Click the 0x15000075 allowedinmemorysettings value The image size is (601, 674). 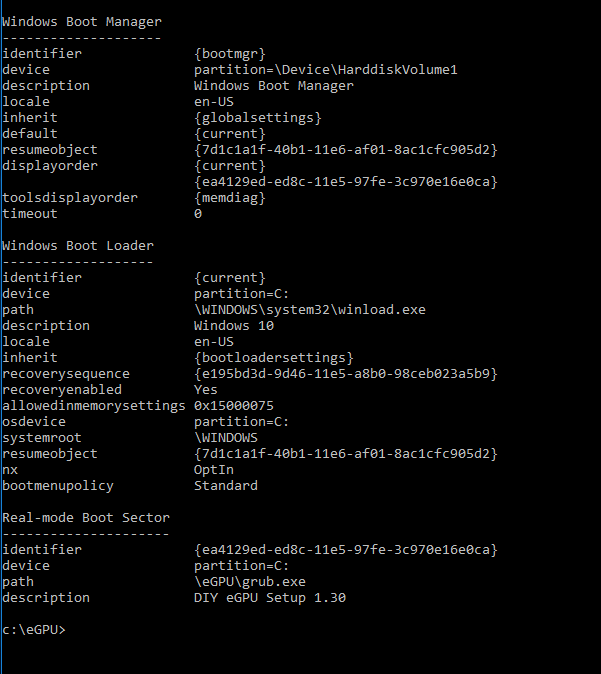233,406
